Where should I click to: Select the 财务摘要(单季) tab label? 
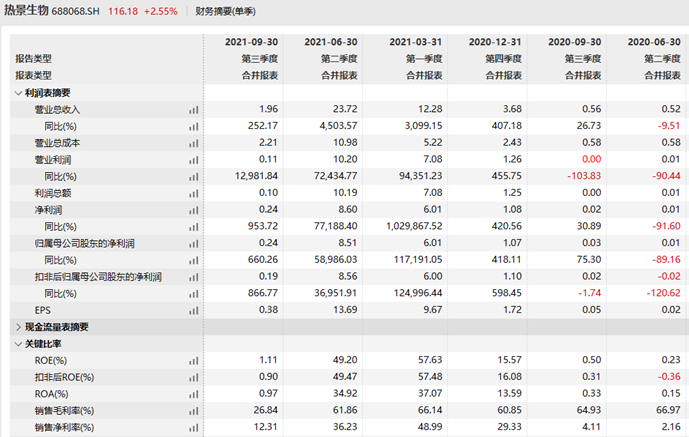(x=225, y=11)
